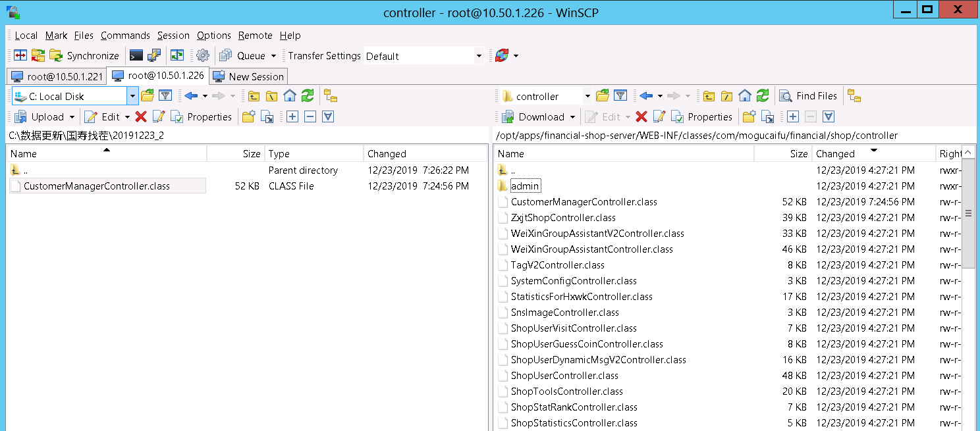Click invert selection icon on remote panel

click(x=828, y=116)
